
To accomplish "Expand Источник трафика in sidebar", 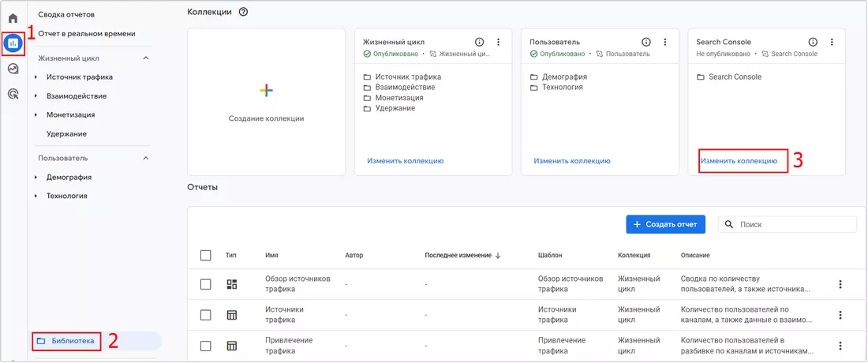I will 36,77.
